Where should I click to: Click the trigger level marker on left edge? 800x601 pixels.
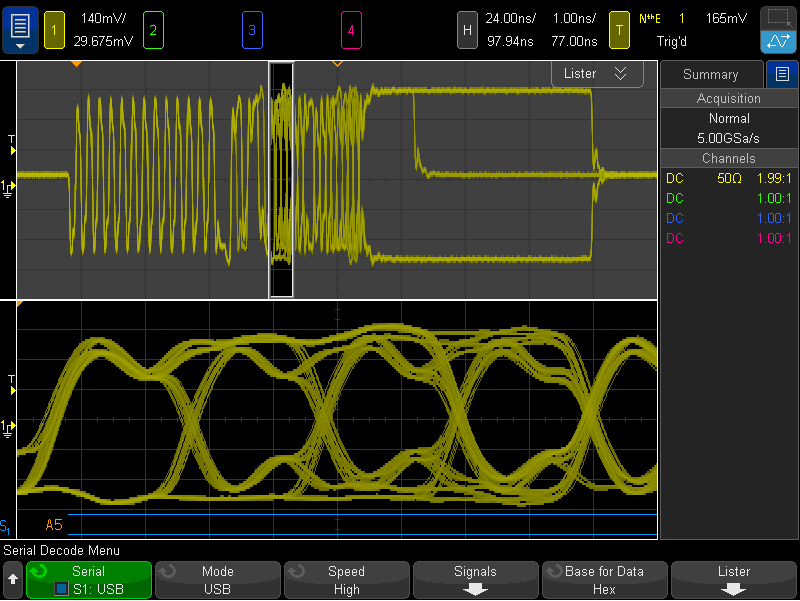pos(12,150)
